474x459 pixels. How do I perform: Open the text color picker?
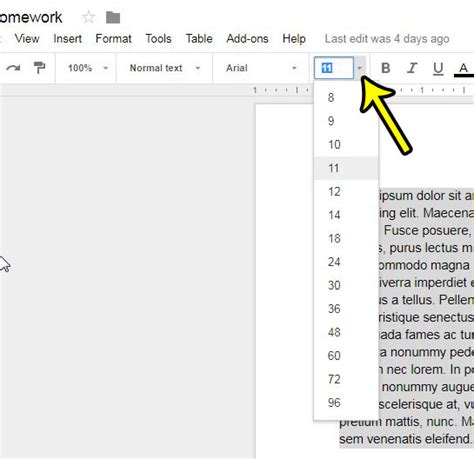point(463,69)
